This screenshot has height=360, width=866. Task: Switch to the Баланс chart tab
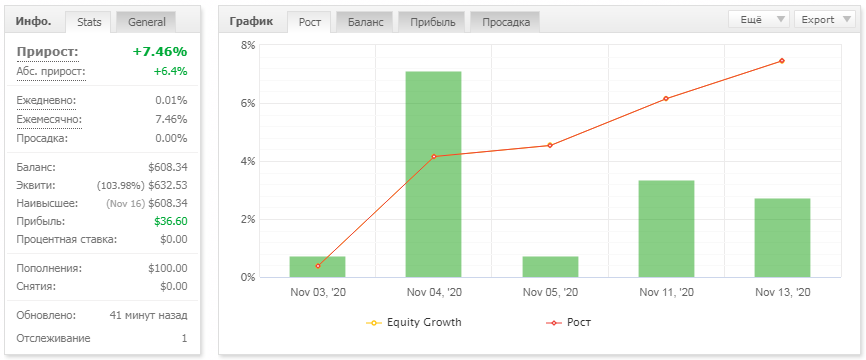point(364,22)
